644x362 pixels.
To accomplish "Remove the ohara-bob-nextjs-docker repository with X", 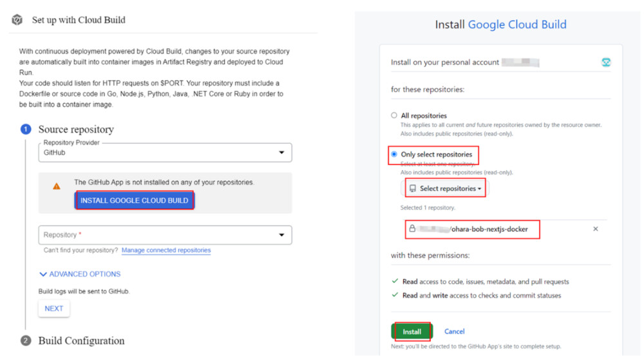I will point(595,229).
